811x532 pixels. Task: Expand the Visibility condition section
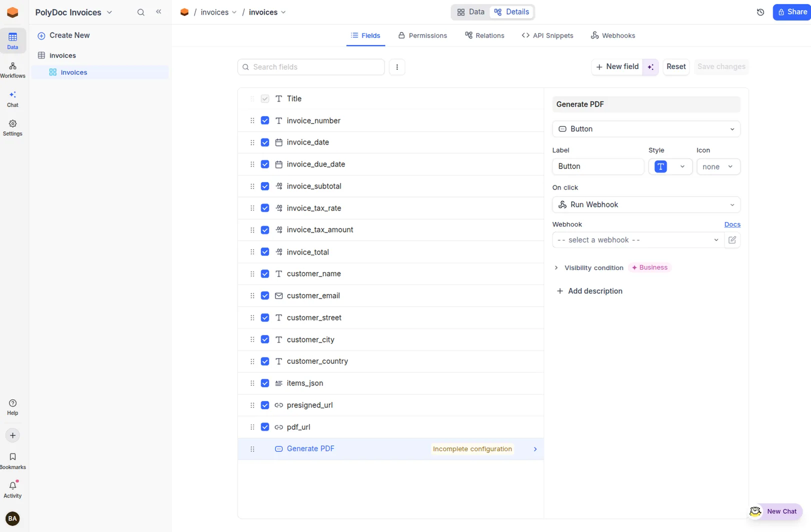[x=590, y=268]
